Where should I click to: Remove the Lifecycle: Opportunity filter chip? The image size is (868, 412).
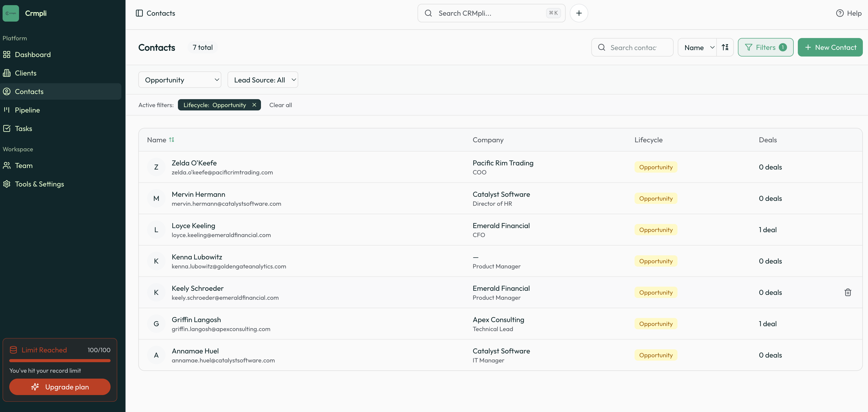coord(254,105)
